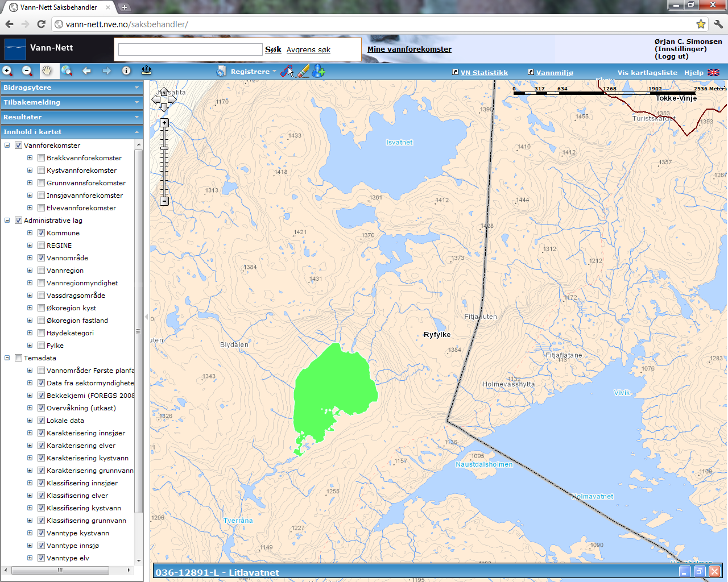Enable the Brakkvannforekomster layer

click(41, 158)
